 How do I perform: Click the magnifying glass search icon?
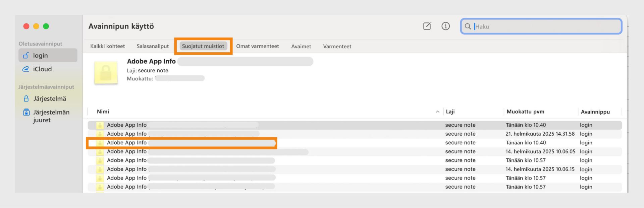coord(468,26)
